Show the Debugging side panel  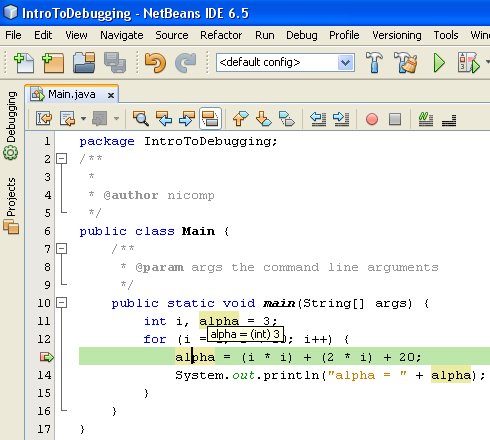pos(11,125)
